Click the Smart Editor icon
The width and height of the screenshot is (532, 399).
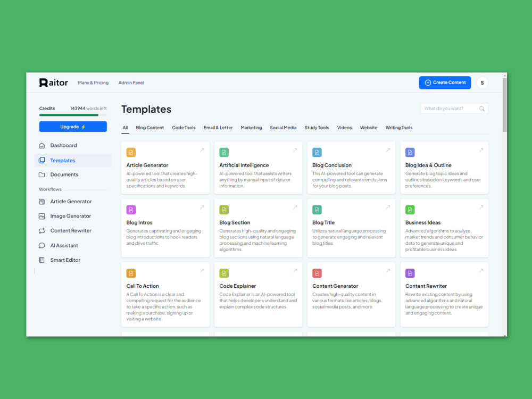pos(41,260)
